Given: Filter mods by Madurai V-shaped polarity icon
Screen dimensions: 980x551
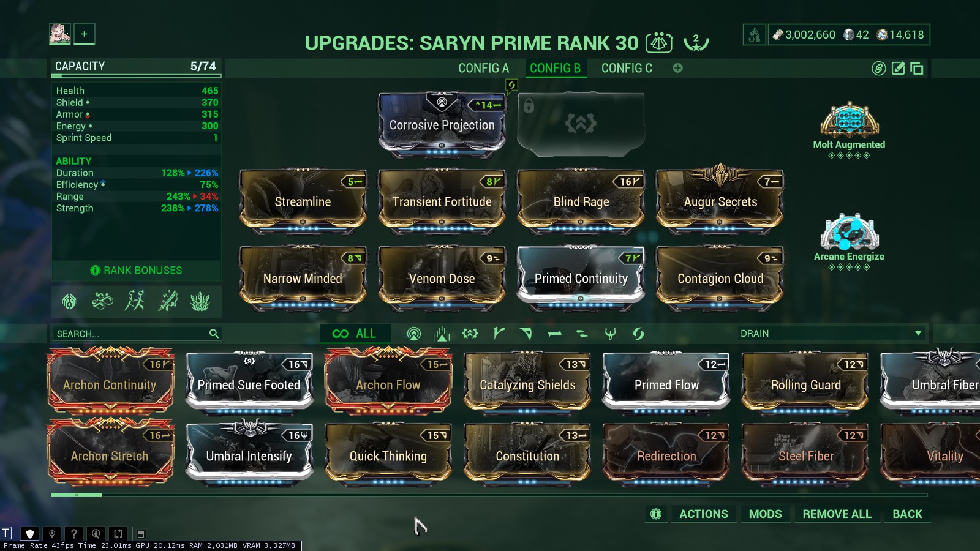Looking at the screenshot, I should click(499, 334).
